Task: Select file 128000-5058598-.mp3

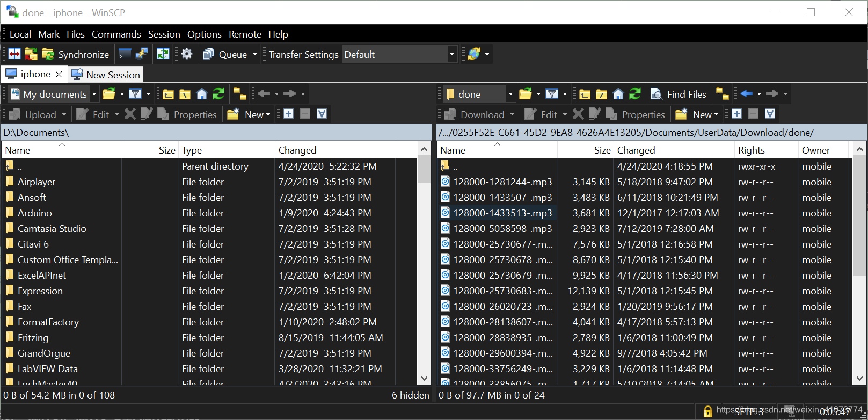Action: click(x=502, y=229)
